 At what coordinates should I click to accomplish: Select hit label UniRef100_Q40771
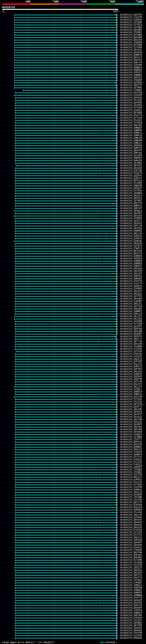[131, 575]
